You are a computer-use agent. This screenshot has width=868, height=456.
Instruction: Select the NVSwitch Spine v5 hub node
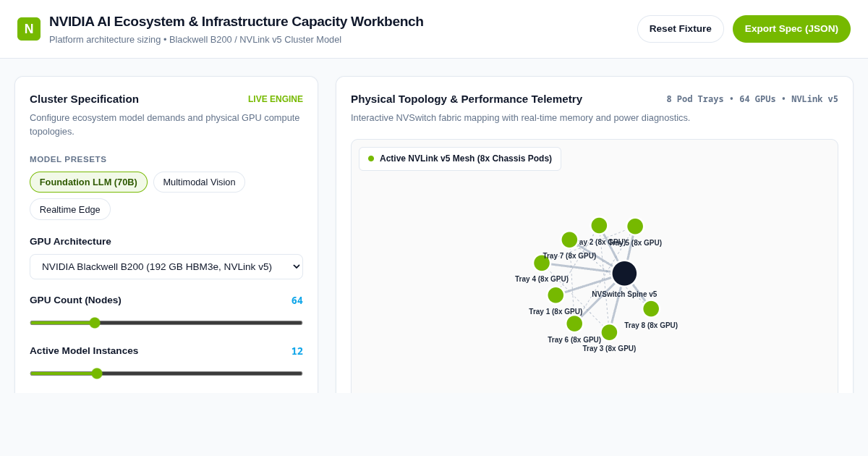624,274
